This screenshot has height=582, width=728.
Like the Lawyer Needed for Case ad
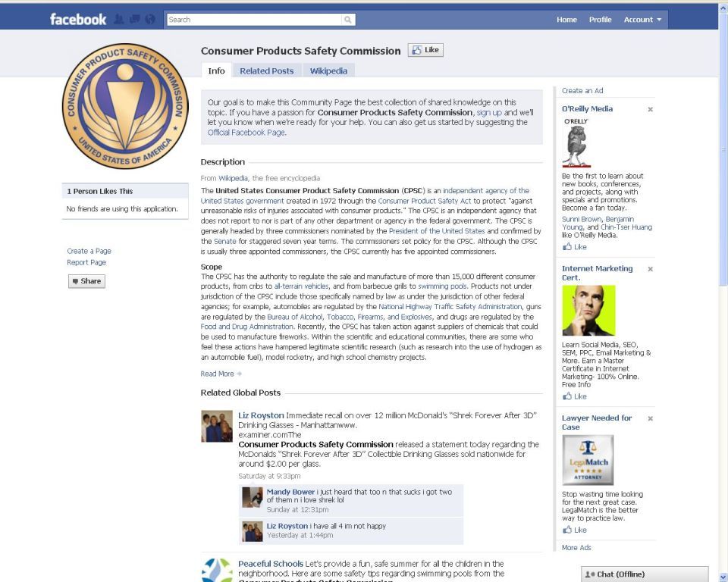coord(575,530)
